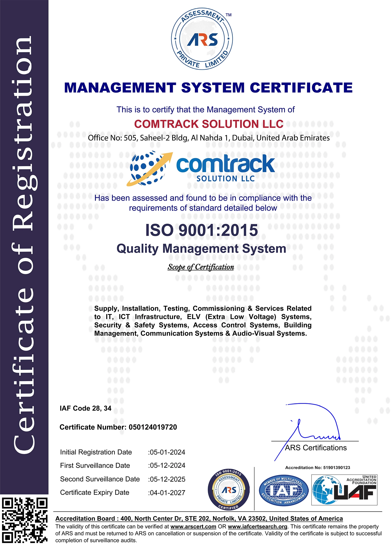Click the COMTRACK SOLUTION LLC red heading
The height and width of the screenshot is (554, 392).
209,124
